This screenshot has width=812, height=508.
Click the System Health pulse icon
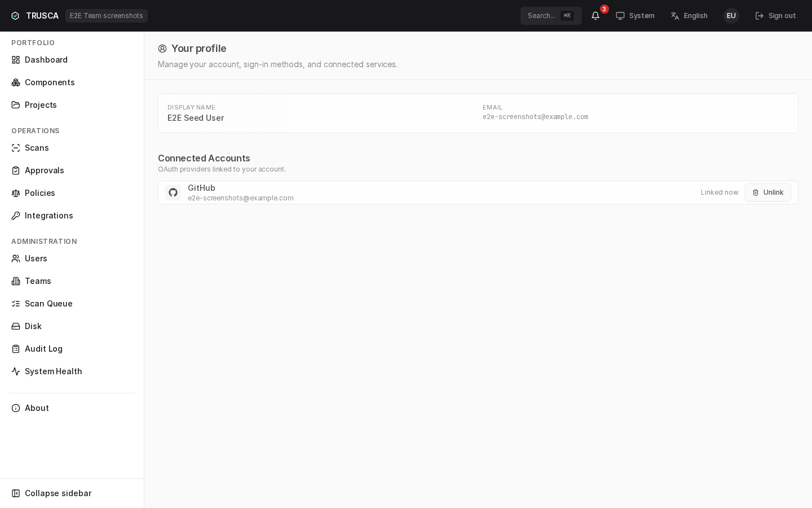[16, 371]
